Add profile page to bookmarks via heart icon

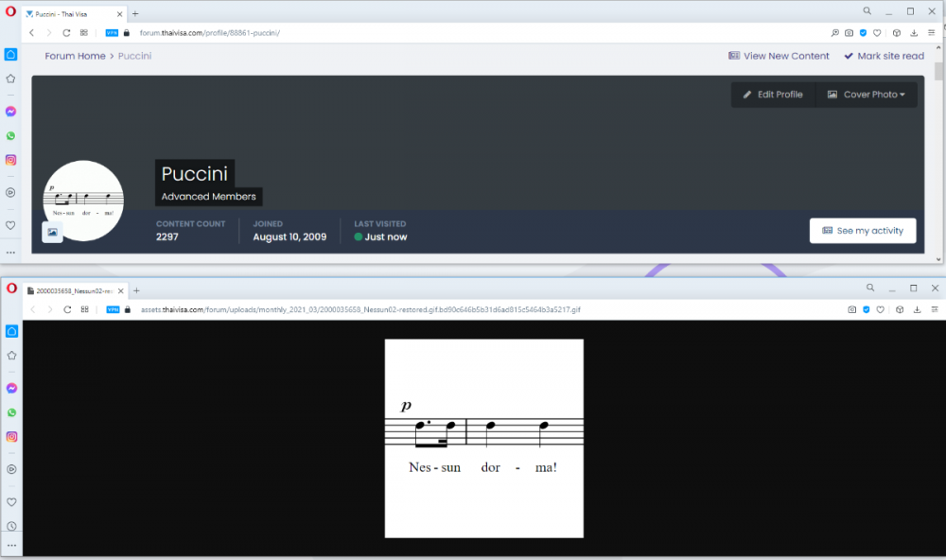pos(877,32)
